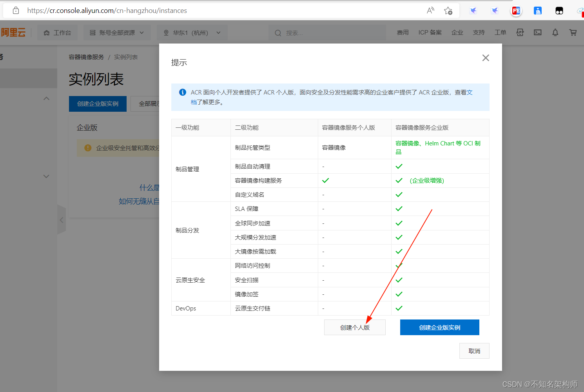This screenshot has height=392, width=584.
Task: Click the first blue bird extension icon
Action: 473,11
